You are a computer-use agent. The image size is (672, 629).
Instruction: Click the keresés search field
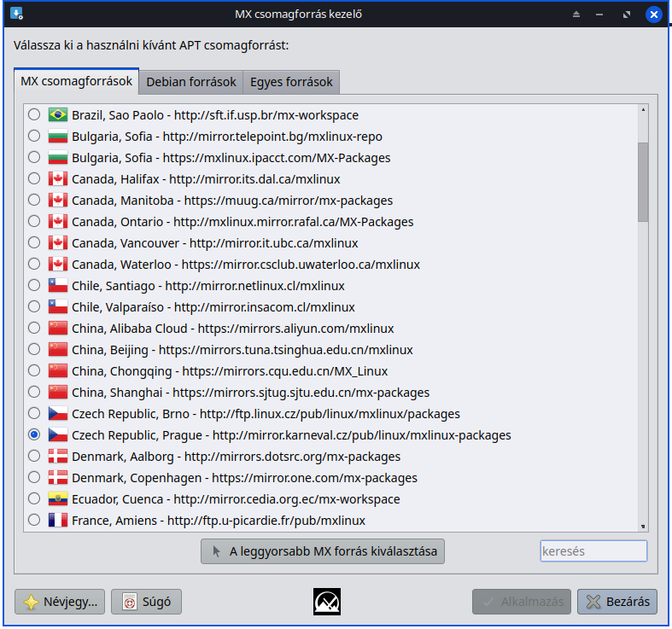pos(593,551)
